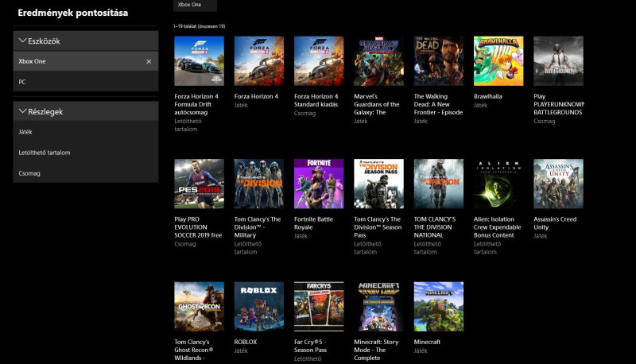Open the Far Cry 5 Season Pass cover
The image size is (636, 364).
pos(319,307)
